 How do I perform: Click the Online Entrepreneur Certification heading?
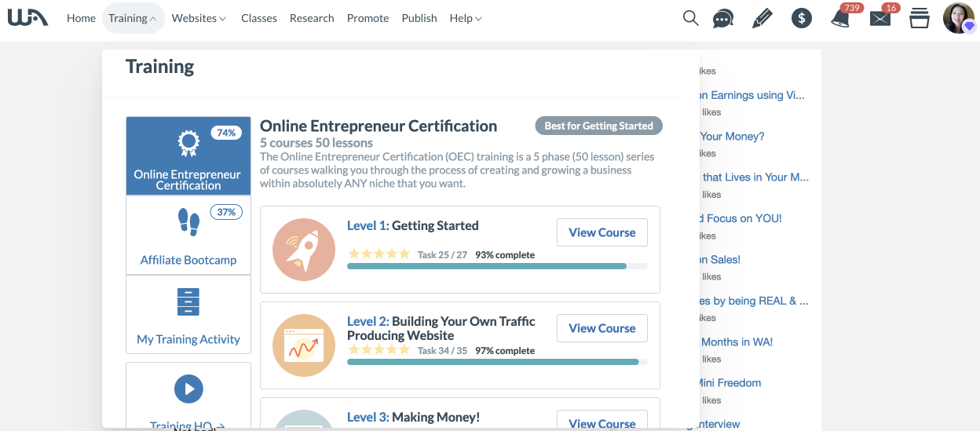tap(378, 126)
